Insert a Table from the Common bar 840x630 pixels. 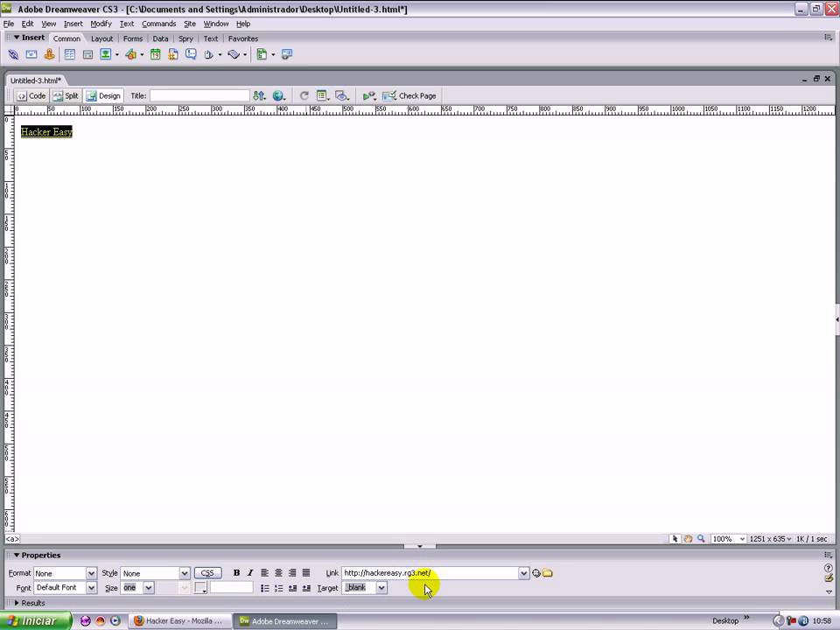coord(70,54)
